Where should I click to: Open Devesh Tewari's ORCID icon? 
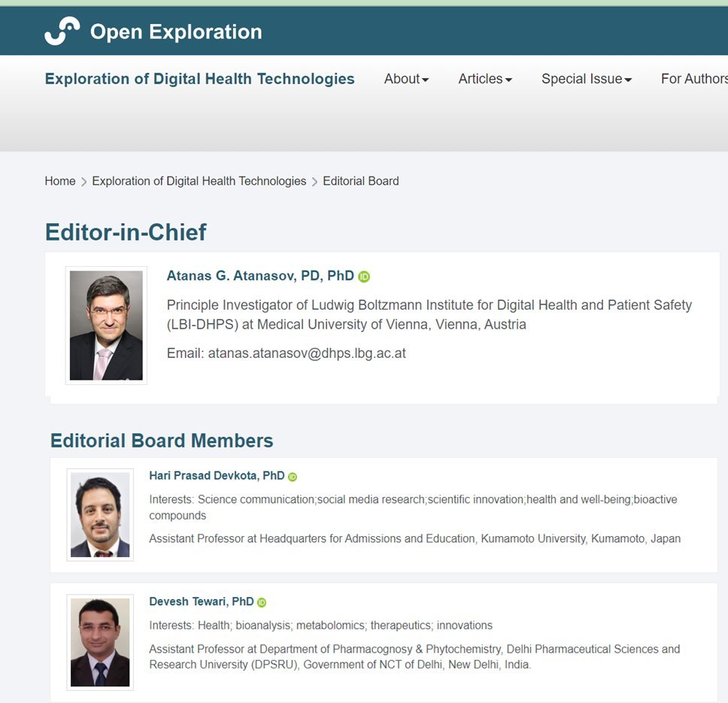(262, 602)
